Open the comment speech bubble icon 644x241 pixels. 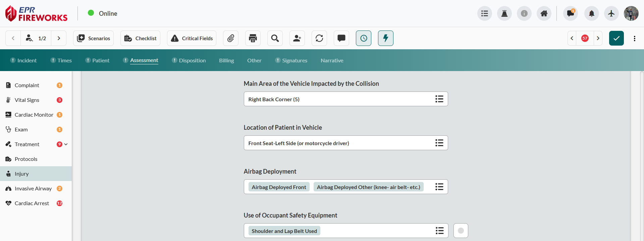pos(341,38)
